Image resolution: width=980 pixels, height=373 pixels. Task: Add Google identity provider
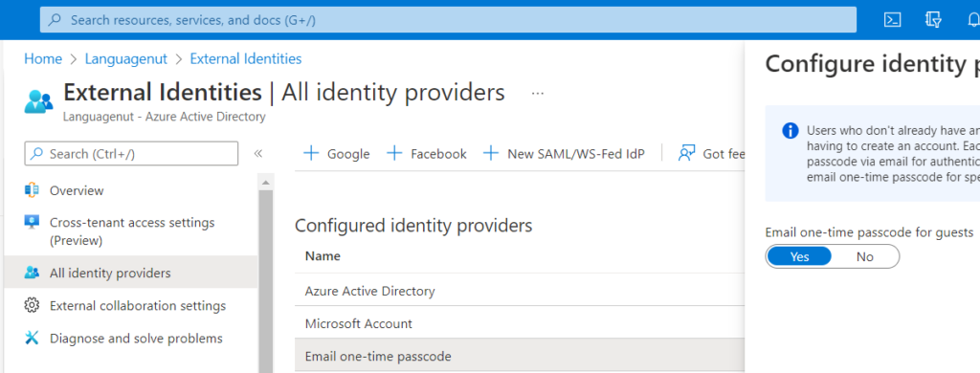coord(336,154)
